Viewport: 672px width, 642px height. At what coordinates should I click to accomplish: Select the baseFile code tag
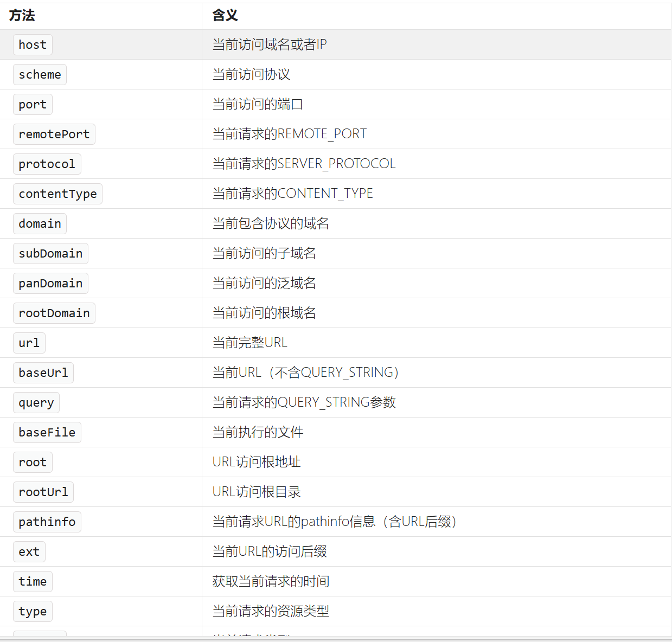point(47,432)
